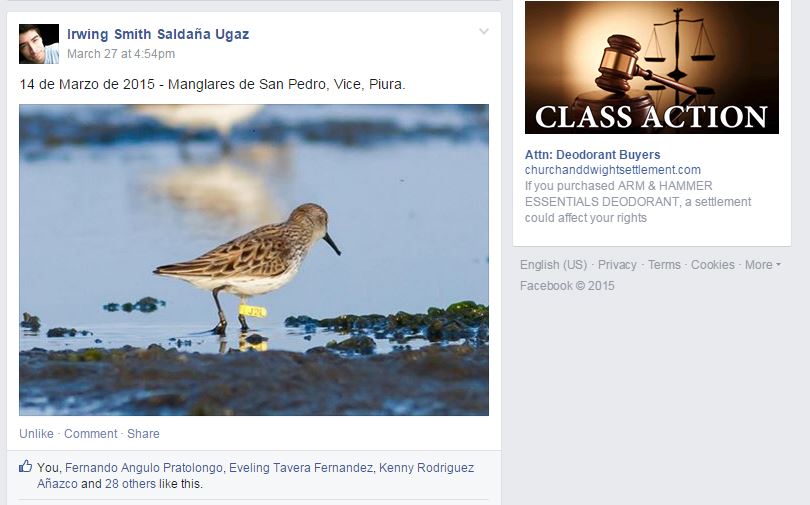
Task: Expand the More footer dropdown
Action: click(762, 264)
